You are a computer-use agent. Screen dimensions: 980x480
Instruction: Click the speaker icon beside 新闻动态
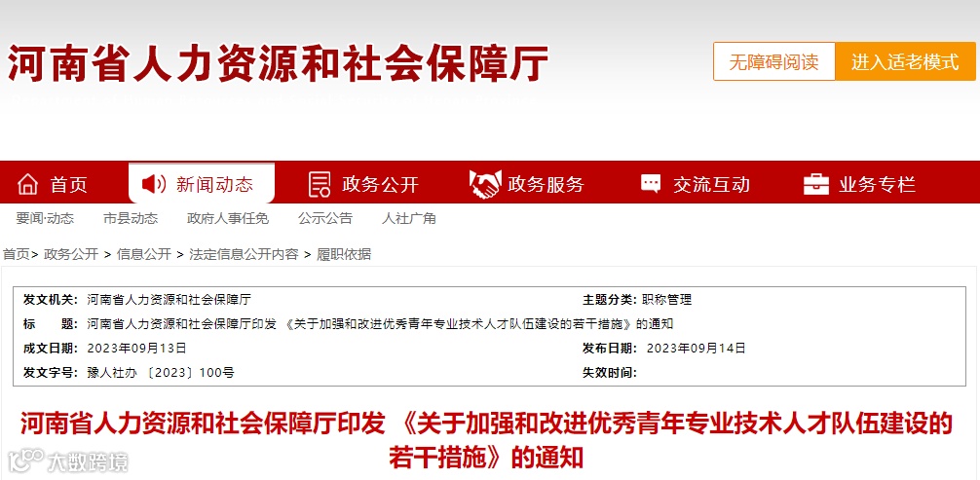click(153, 184)
